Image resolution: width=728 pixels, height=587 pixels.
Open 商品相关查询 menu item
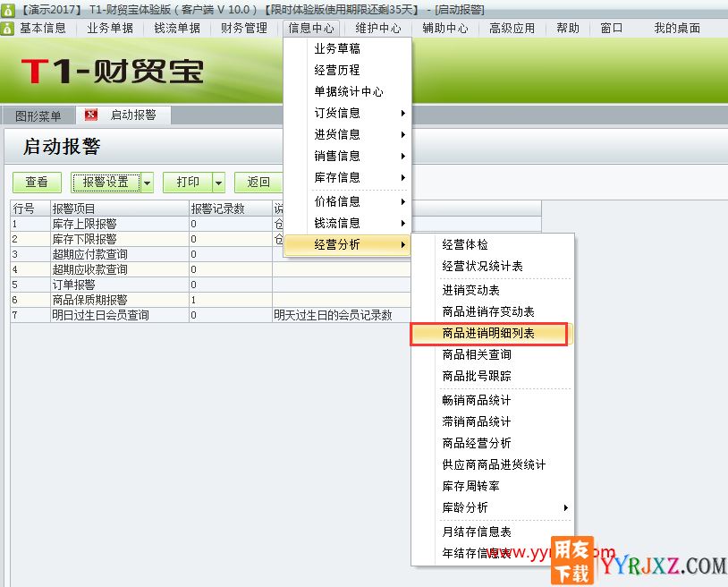493,354
